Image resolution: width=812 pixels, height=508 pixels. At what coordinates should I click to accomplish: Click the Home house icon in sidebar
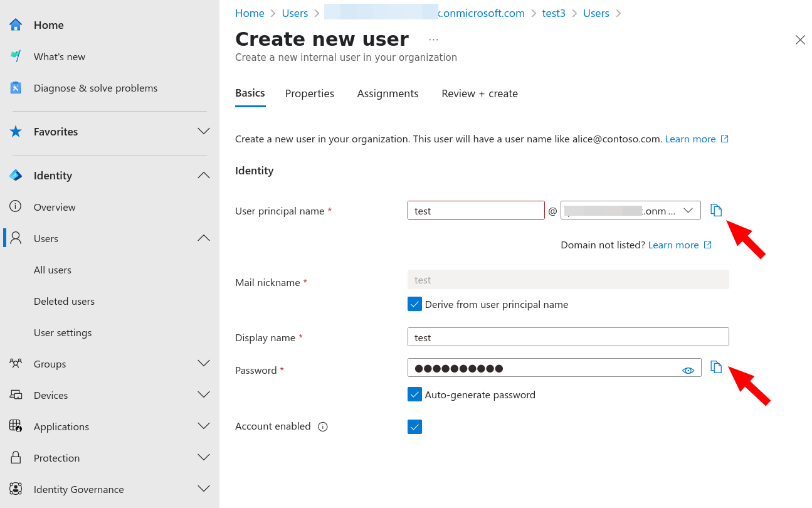coord(16,25)
